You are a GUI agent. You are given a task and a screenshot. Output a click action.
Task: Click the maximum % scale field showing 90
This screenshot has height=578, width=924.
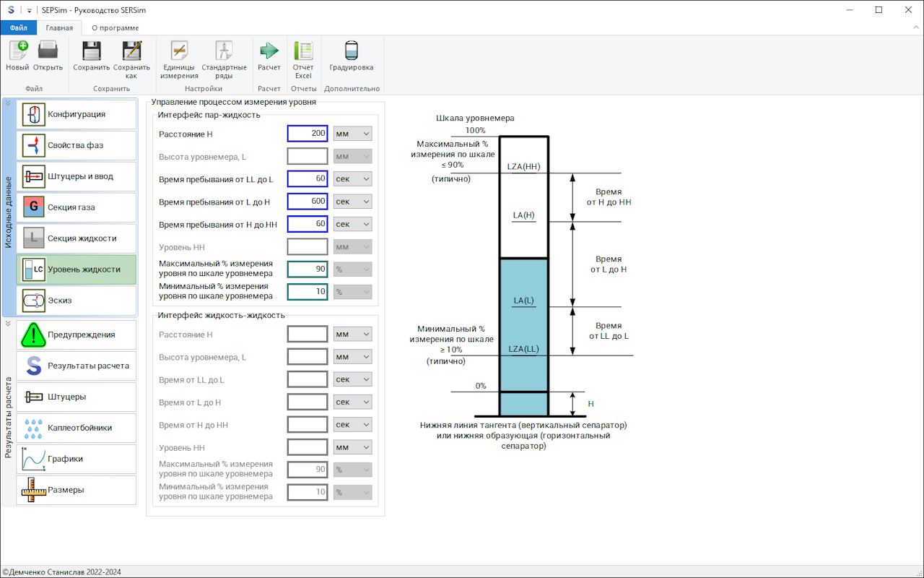(x=308, y=269)
